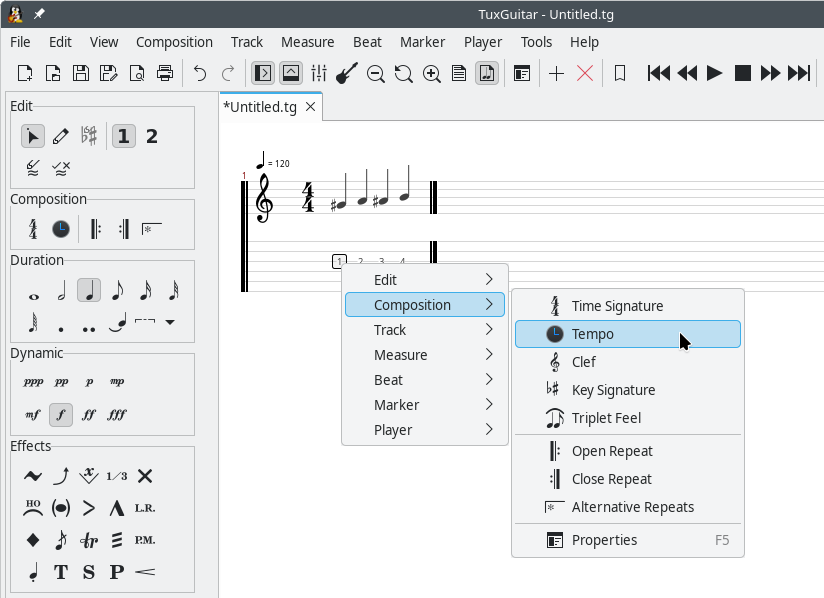
Task: Toggle the quarter note duration
Action: coord(89,291)
